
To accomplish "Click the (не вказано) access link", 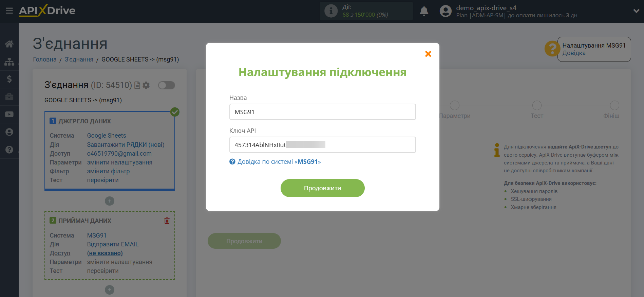I will tap(105, 253).
